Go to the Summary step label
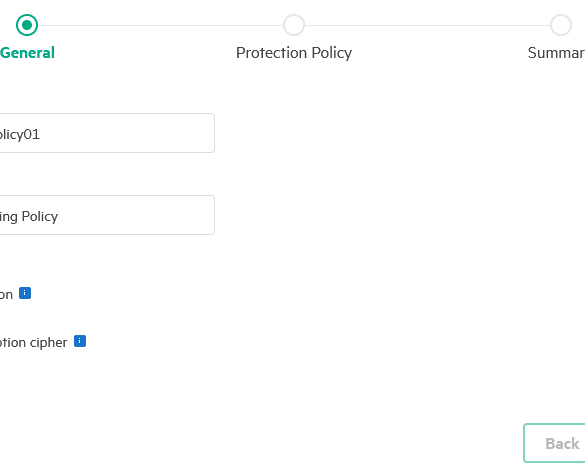This screenshot has width=585, height=471. coord(556,53)
